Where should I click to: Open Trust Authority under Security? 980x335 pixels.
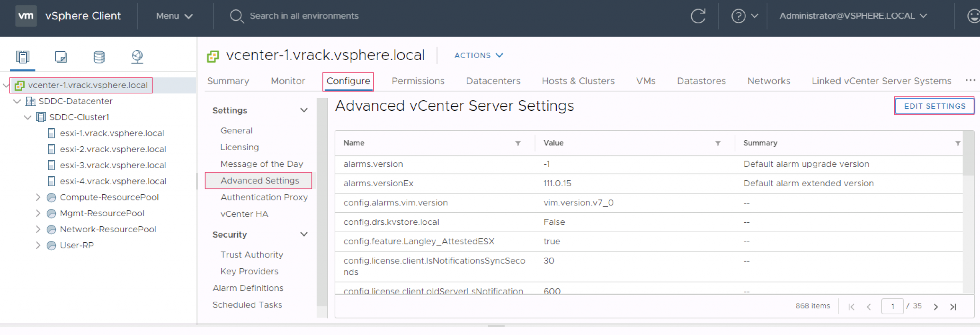tap(252, 255)
